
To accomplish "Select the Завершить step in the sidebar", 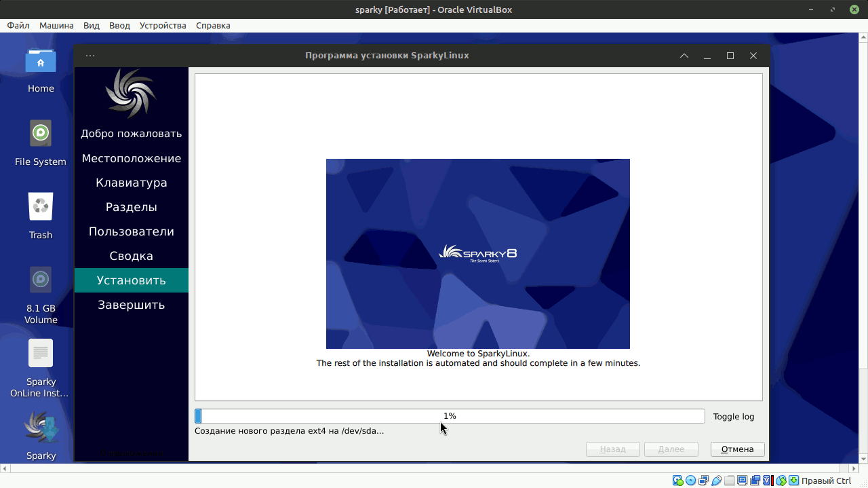I will (132, 305).
